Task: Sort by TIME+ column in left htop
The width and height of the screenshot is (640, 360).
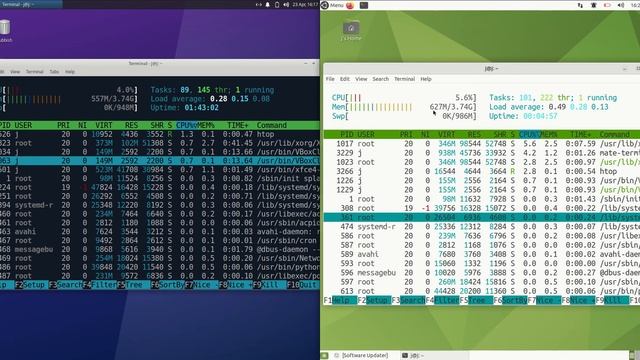Action: [238, 125]
